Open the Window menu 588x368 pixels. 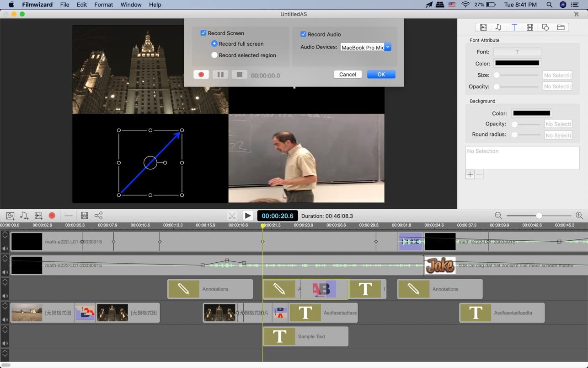[x=131, y=5]
